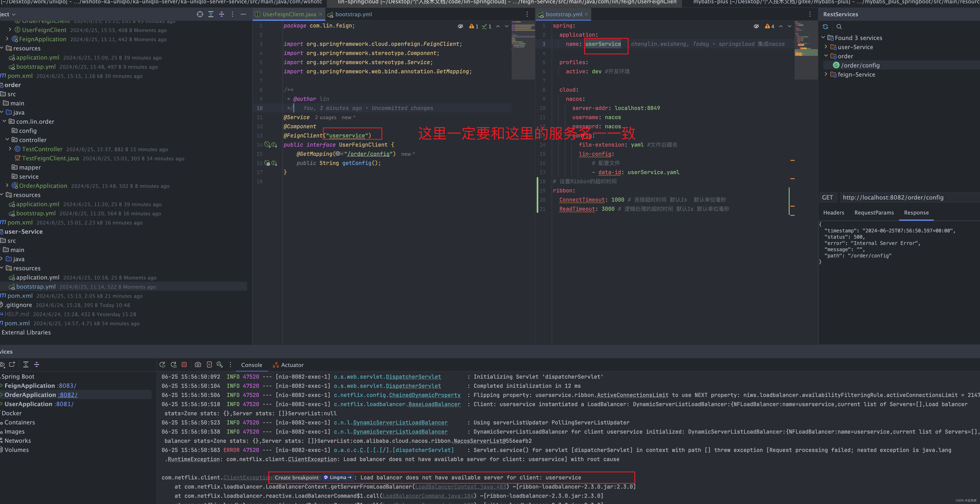Switch to the Actuator tab
This screenshot has width=980, height=504.
(x=292, y=365)
